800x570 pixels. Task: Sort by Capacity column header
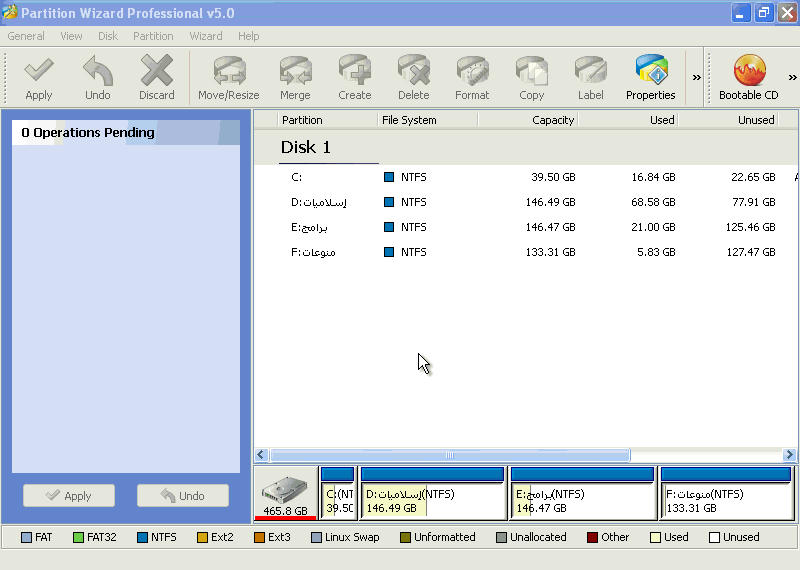click(528, 120)
